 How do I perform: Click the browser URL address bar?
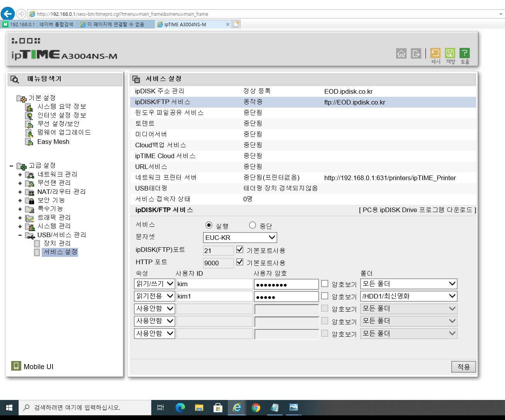263,14
